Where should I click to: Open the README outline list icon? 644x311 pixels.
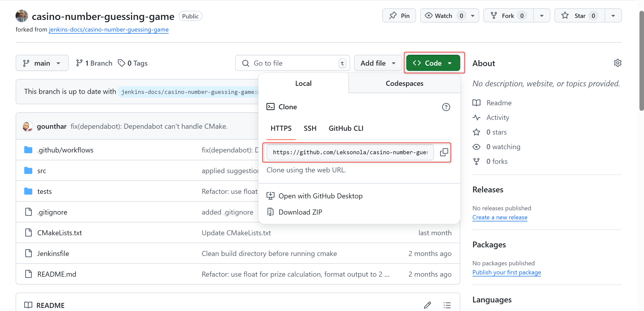(x=447, y=305)
